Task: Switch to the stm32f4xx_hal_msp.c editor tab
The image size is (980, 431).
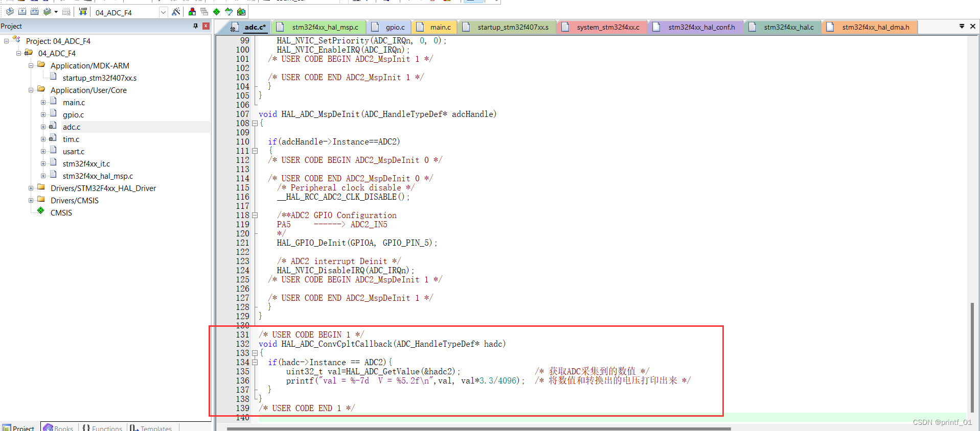Action: [318, 27]
